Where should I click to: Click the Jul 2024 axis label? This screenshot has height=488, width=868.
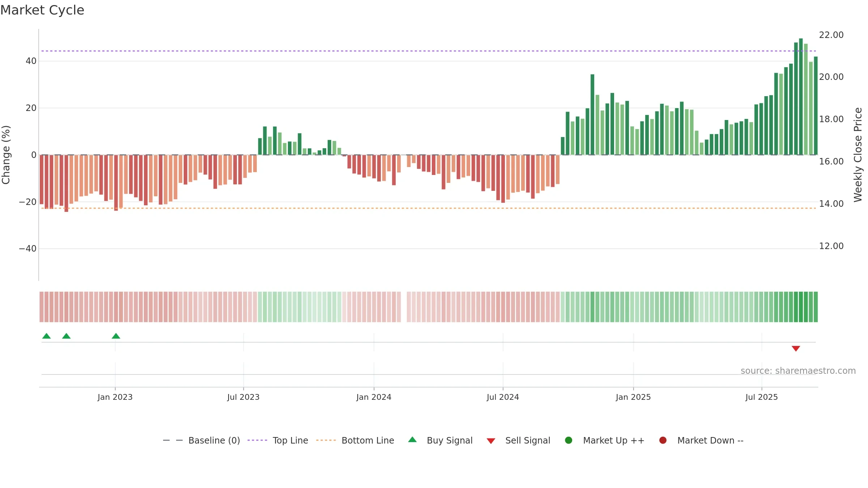click(x=503, y=397)
